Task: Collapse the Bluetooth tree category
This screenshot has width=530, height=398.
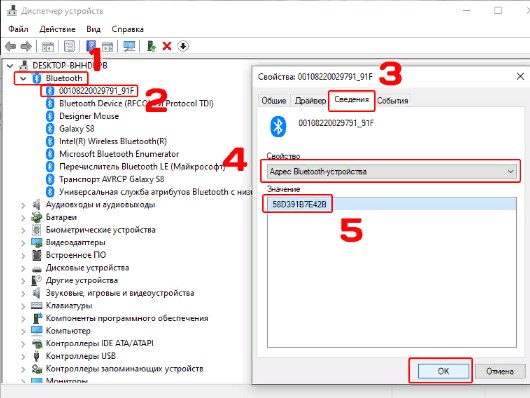Action: (23, 78)
